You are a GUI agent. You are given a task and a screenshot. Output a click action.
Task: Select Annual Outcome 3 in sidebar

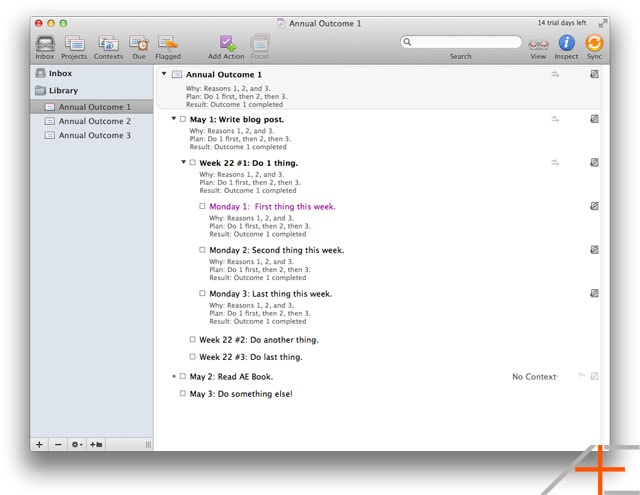(x=92, y=135)
